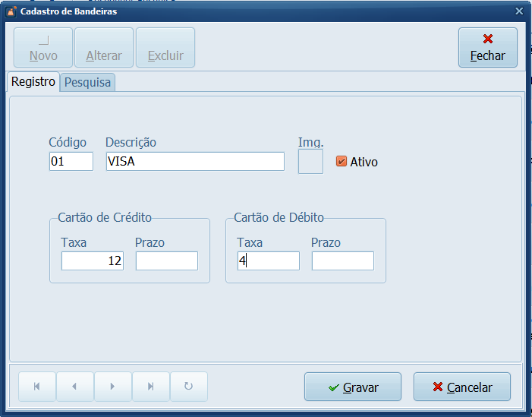Viewport: 532px width, 417px height.
Task: Cancel editing with the Cancelar button
Action: (x=461, y=387)
